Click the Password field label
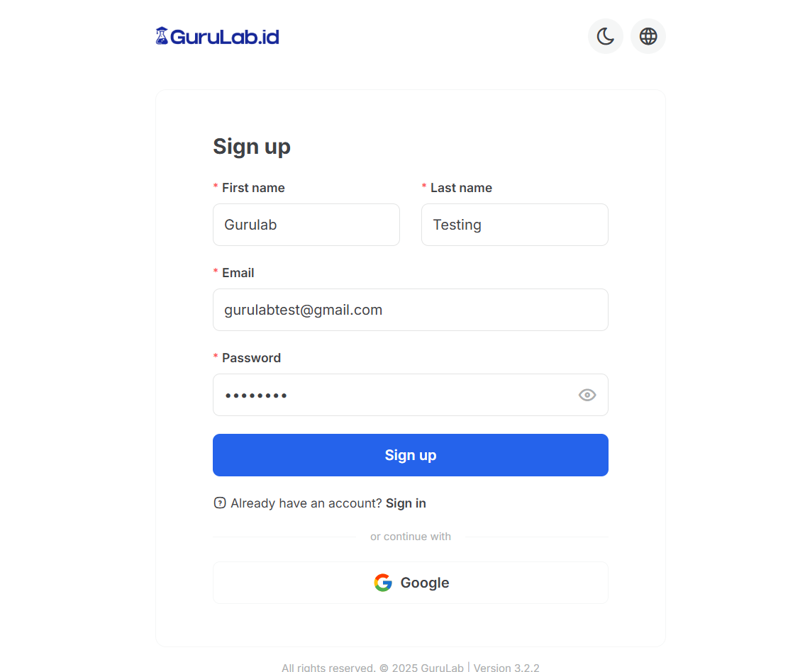Viewport: 805px width, 672px height. click(x=251, y=358)
